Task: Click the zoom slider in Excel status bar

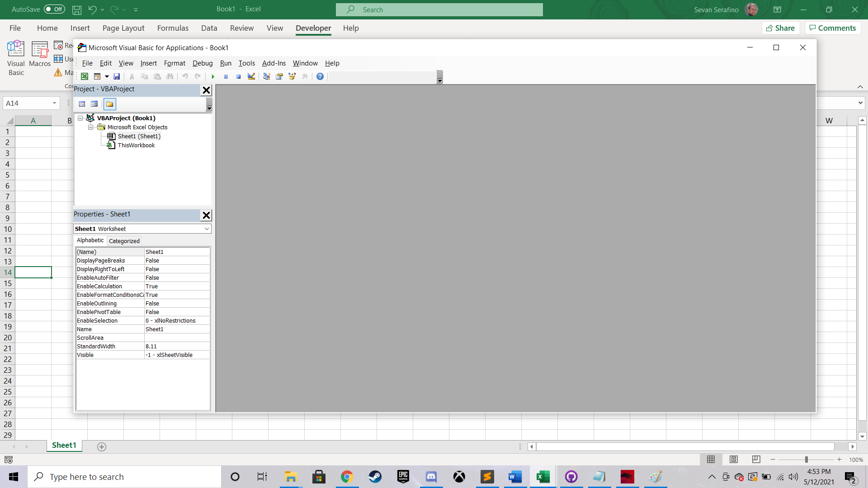Action: [806, 460]
